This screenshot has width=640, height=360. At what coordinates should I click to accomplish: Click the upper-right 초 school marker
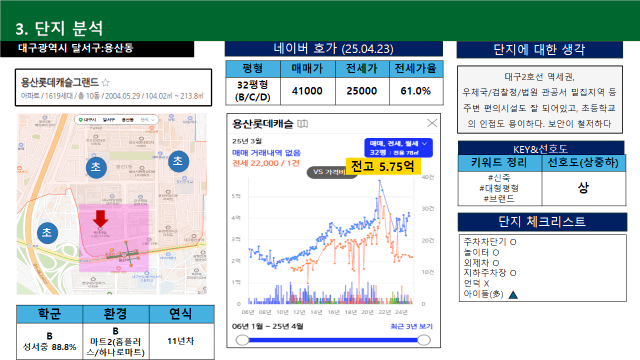(x=178, y=161)
